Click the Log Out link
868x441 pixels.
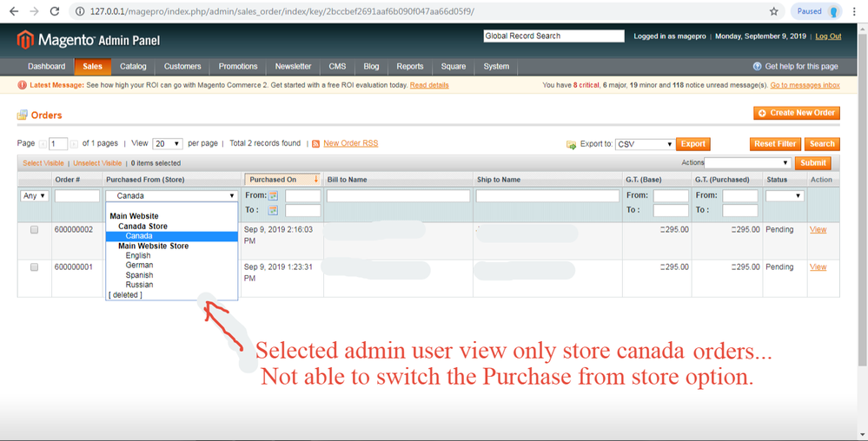(828, 36)
